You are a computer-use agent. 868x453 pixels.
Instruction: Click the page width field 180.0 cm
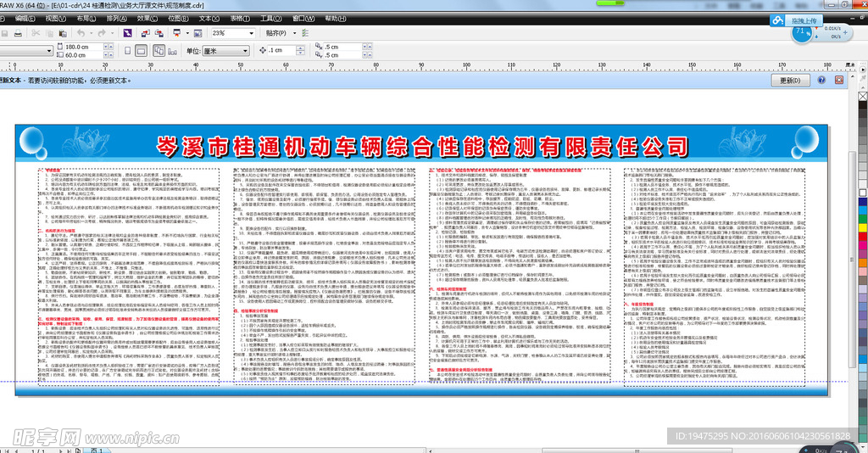84,47
